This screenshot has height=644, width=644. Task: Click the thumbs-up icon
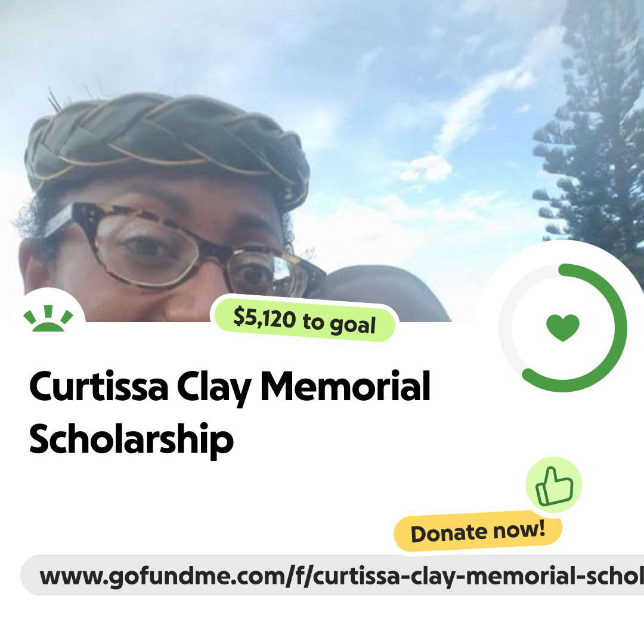pos(554,485)
